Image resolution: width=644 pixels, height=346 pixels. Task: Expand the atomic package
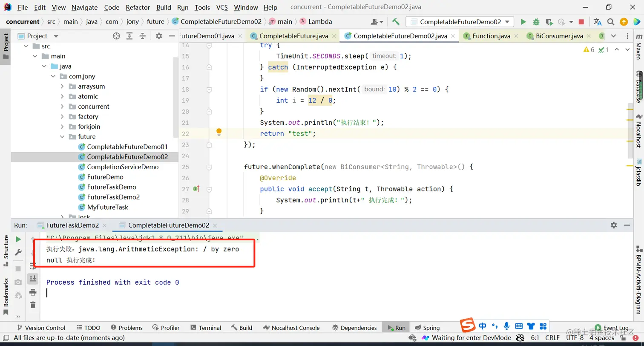click(x=62, y=97)
